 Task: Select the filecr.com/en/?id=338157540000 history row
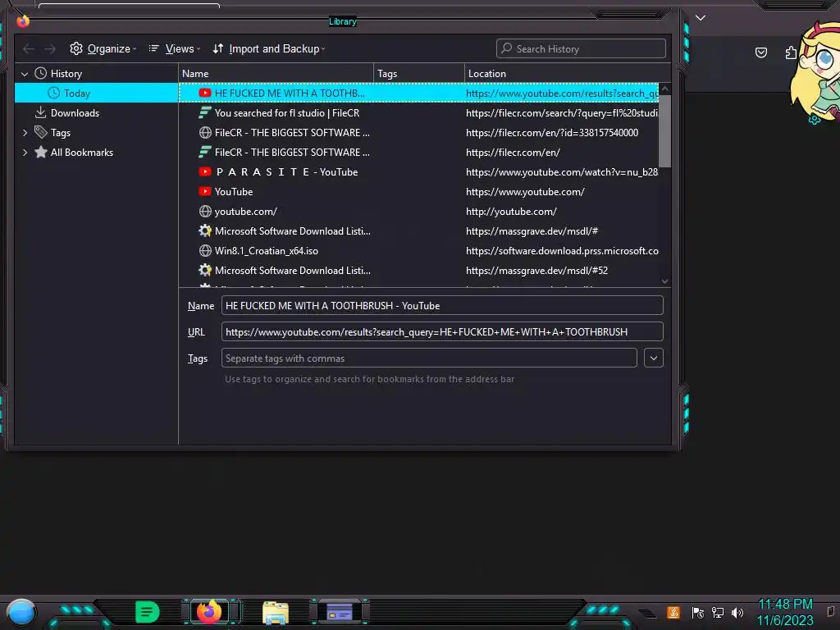pos(418,133)
